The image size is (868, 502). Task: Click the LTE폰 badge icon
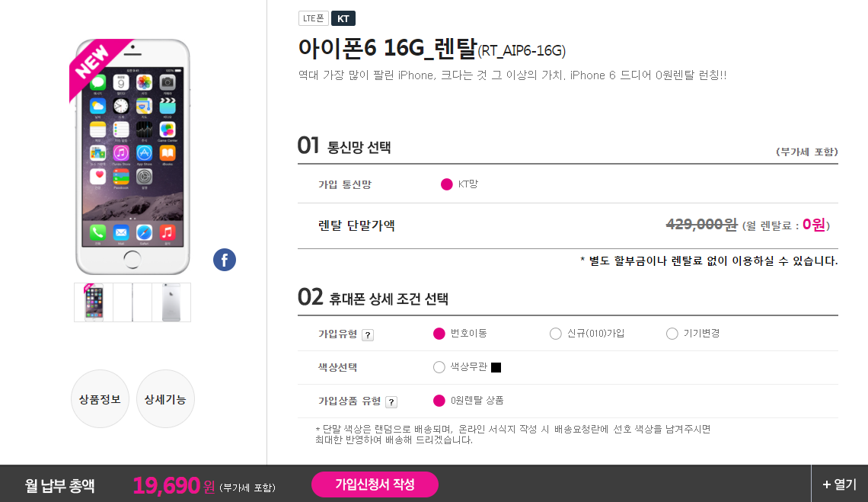(x=313, y=18)
